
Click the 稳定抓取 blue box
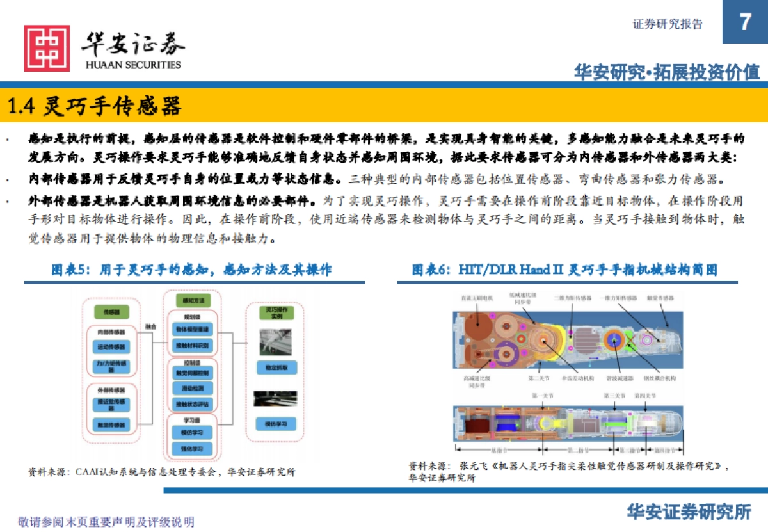(x=276, y=367)
